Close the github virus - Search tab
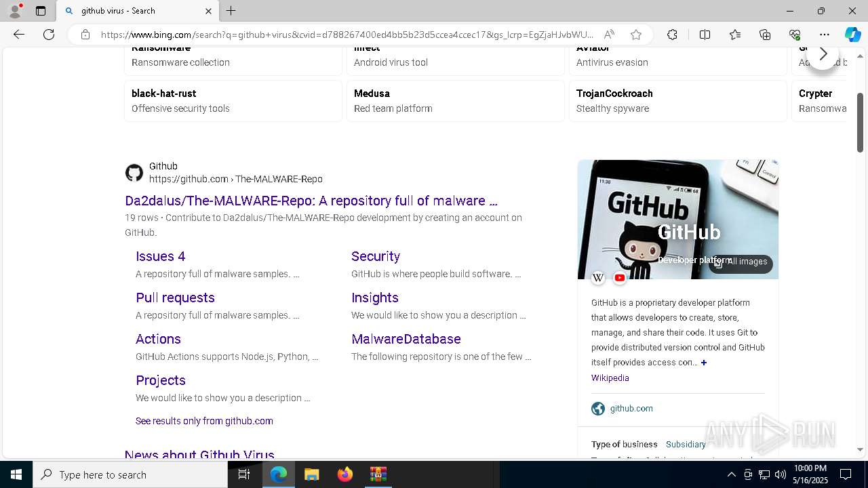This screenshot has width=868, height=488. point(208,11)
